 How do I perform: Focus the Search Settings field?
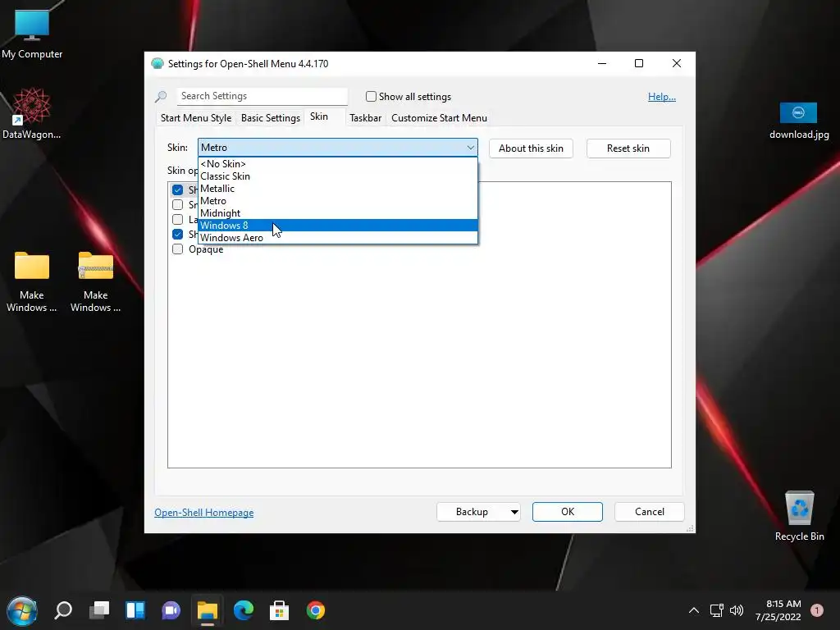[262, 96]
